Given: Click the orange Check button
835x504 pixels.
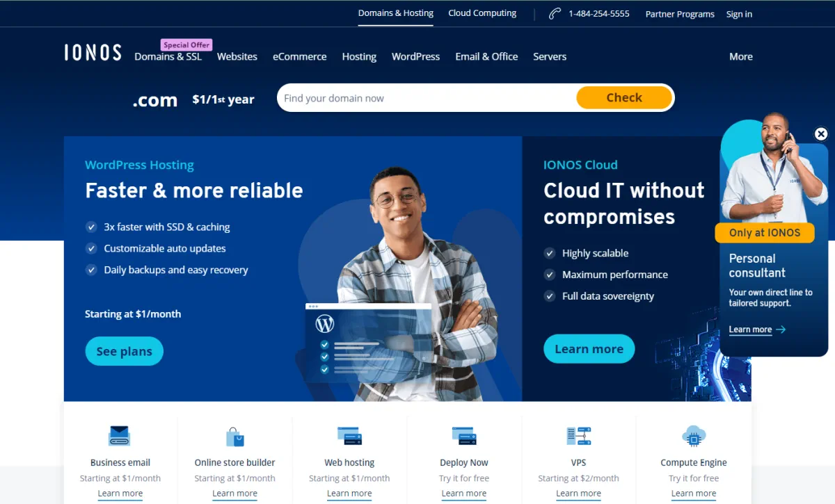Looking at the screenshot, I should pyautogui.click(x=624, y=98).
